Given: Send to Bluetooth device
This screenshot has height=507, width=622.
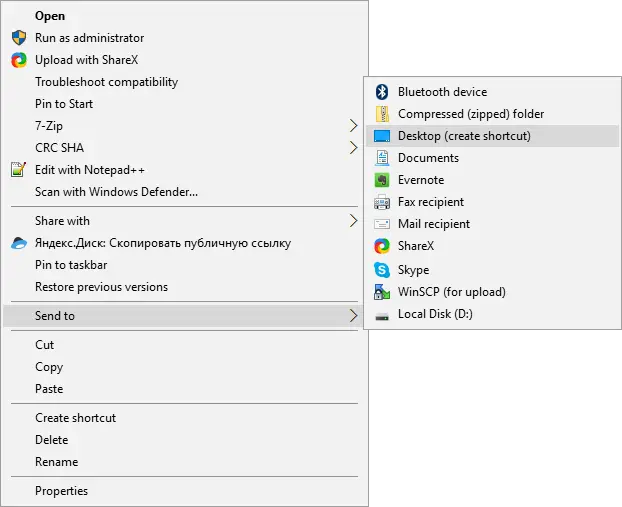Looking at the screenshot, I should (492, 92).
